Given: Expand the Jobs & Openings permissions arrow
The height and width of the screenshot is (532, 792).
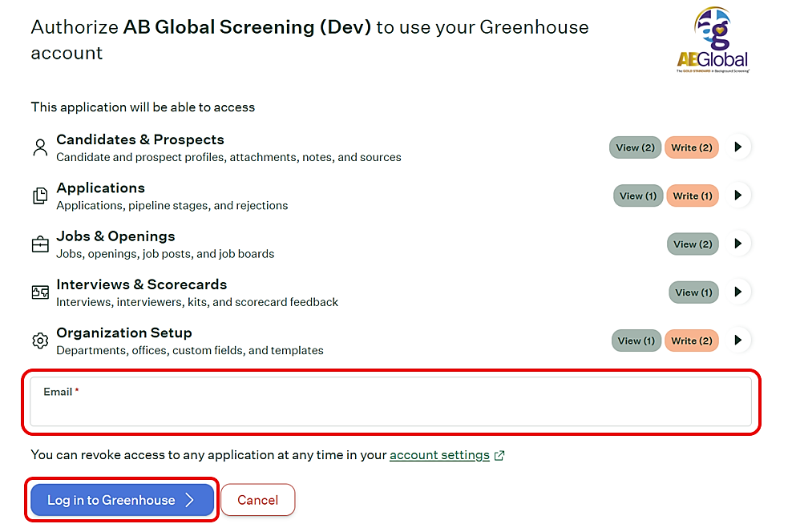Looking at the screenshot, I should click(738, 244).
